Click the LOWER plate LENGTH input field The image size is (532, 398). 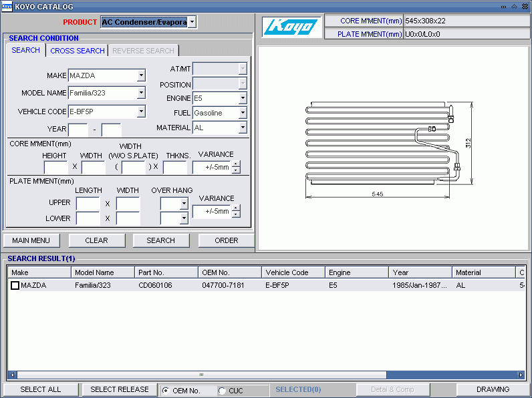tap(88, 218)
